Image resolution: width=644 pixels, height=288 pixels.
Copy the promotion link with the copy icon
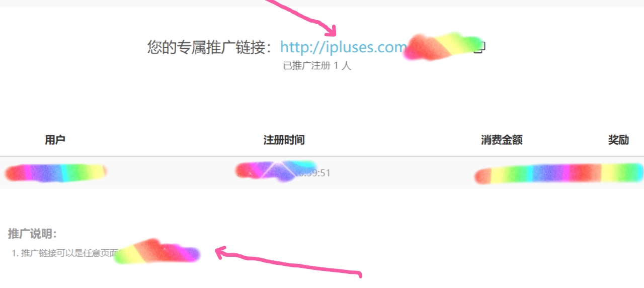click(x=480, y=48)
